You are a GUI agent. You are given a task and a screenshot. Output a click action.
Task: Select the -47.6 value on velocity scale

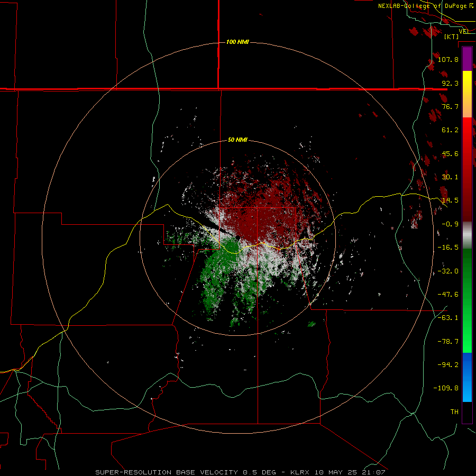(448, 295)
